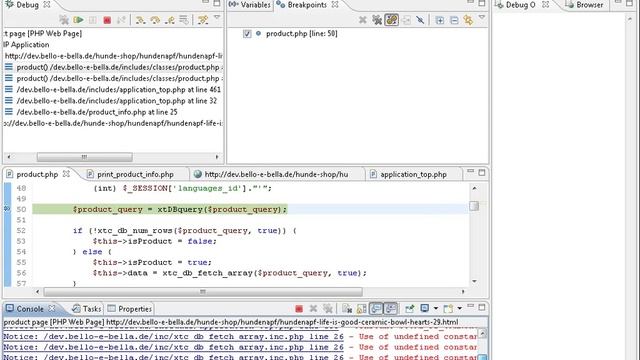This screenshot has width=640, height=360.
Task: Terminate the debug session (red square, Debug view)
Action: (107, 20)
